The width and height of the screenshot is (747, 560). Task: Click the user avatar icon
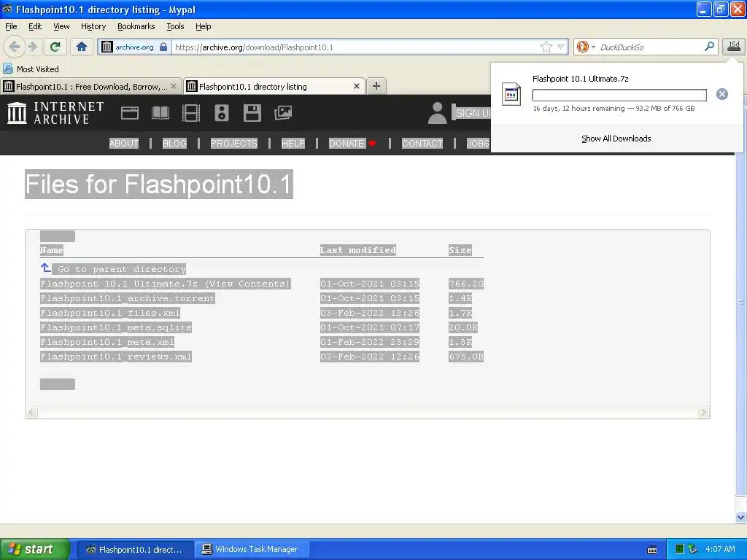[x=438, y=113]
